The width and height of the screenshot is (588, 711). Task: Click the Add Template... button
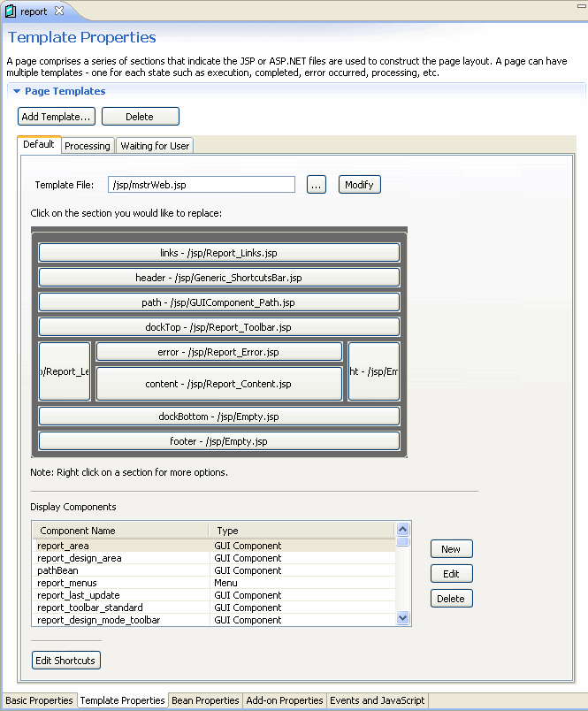(x=57, y=117)
